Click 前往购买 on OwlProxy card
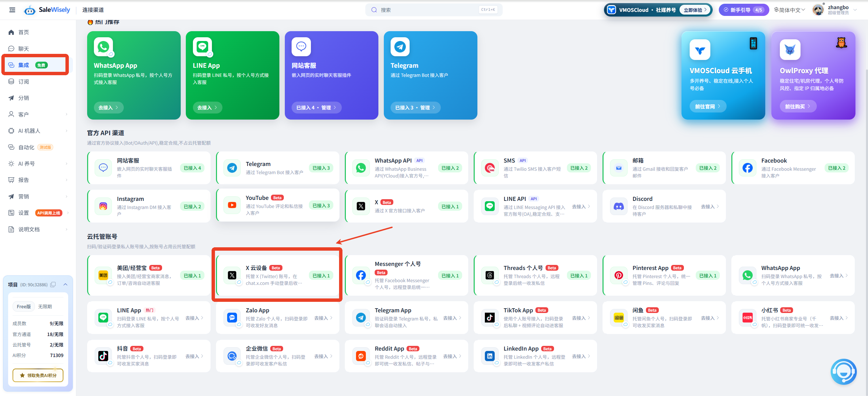This screenshot has height=396, width=868. pos(798,106)
